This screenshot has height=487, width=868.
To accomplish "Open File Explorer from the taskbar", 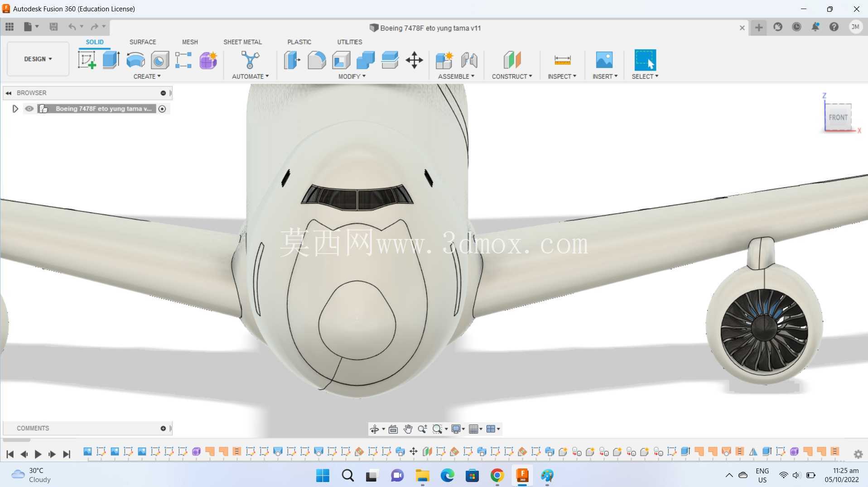I will click(x=422, y=475).
